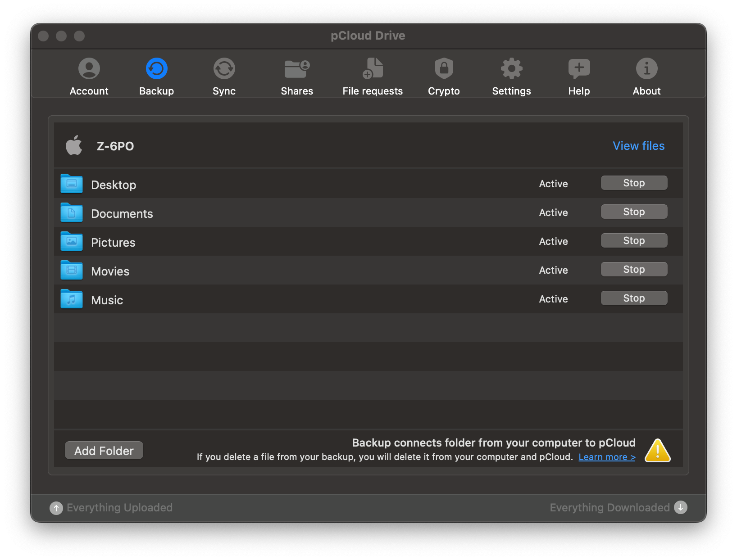Stop backup of Pictures folder
Image resolution: width=737 pixels, height=560 pixels.
(x=634, y=241)
